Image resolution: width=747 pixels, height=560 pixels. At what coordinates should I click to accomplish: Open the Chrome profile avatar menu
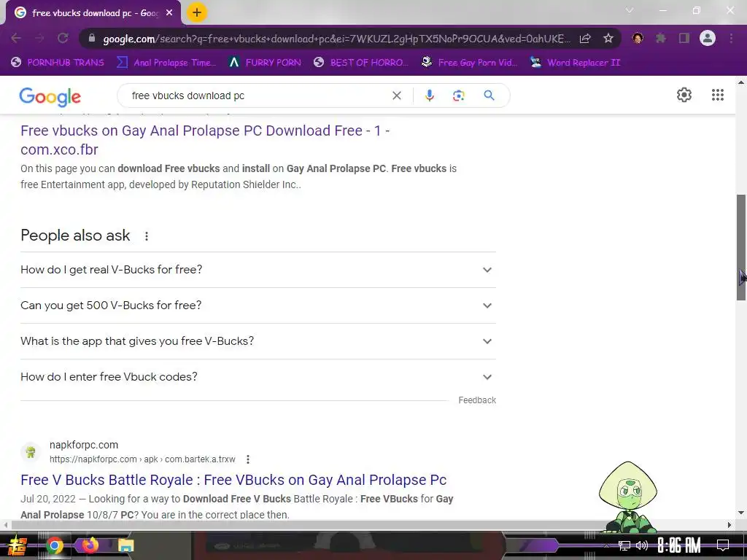708,38
